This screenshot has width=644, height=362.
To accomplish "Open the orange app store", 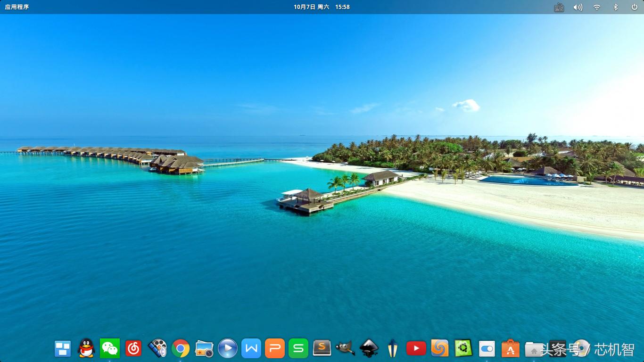I will point(511,349).
